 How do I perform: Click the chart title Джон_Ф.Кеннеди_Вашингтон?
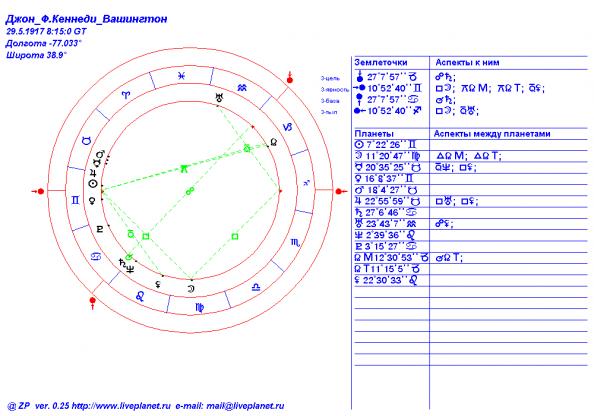(86, 19)
